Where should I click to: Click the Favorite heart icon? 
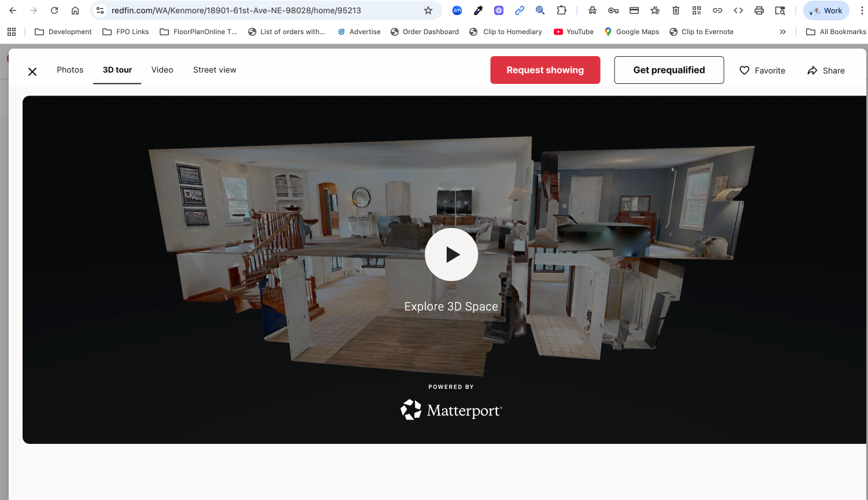[744, 71]
